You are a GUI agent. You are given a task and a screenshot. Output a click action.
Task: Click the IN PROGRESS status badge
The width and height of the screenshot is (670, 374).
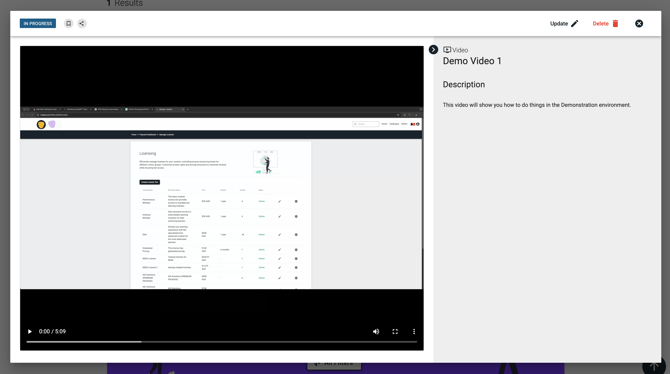click(x=38, y=24)
